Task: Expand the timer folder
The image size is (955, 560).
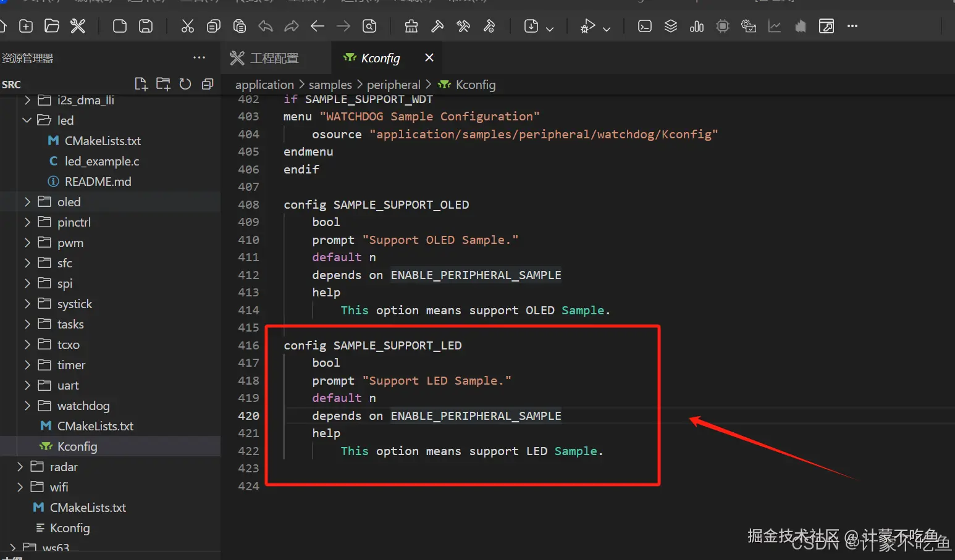Action: 27,365
